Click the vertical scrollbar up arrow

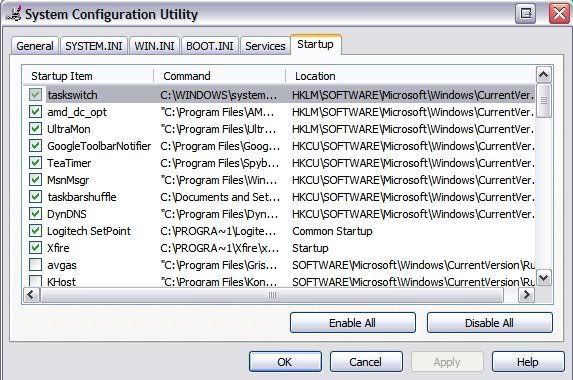pyautogui.click(x=543, y=75)
